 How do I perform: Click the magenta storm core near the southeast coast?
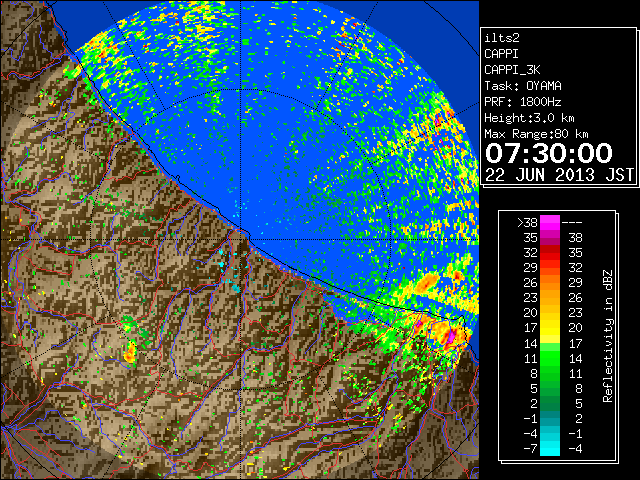pyautogui.click(x=451, y=337)
